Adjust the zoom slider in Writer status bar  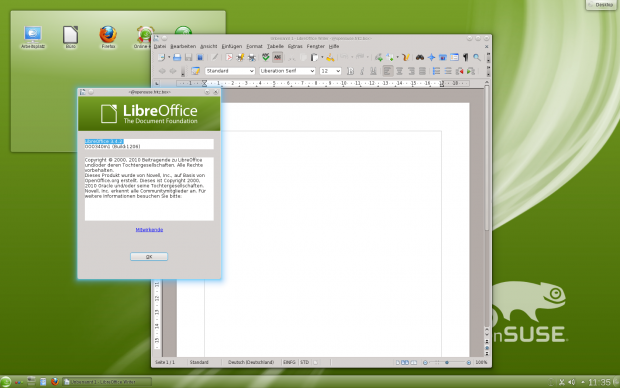447,362
